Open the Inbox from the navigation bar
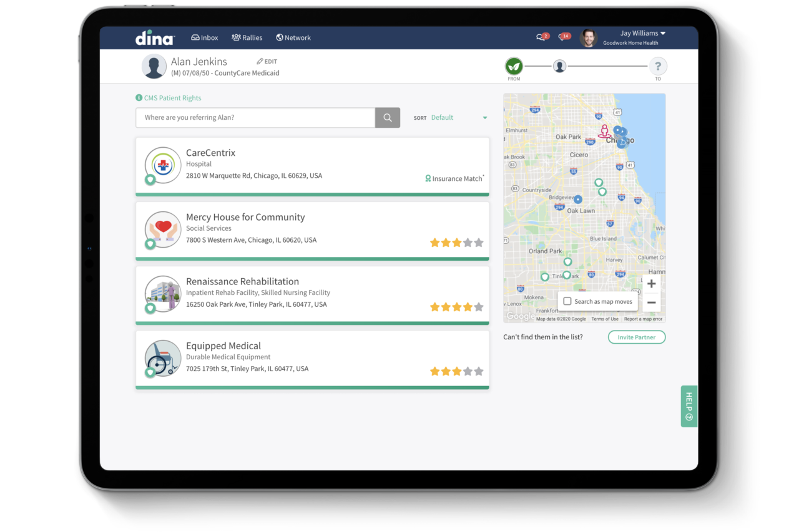This screenshot has width=799, height=532. pyautogui.click(x=204, y=37)
